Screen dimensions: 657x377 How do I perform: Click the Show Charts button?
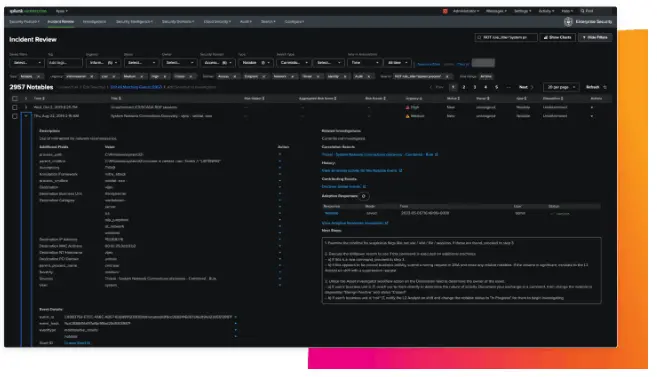557,37
